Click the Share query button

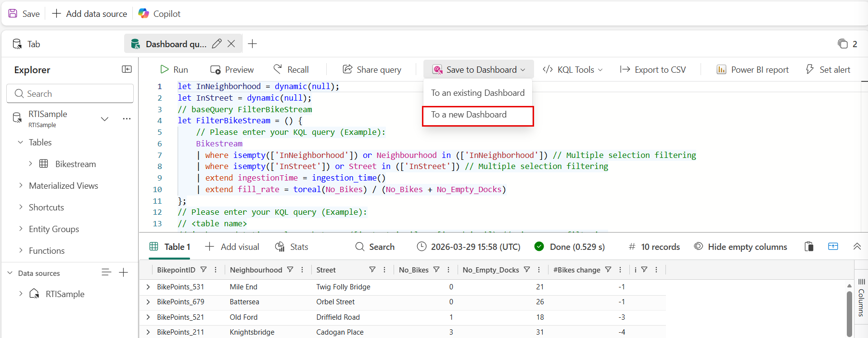[372, 70]
